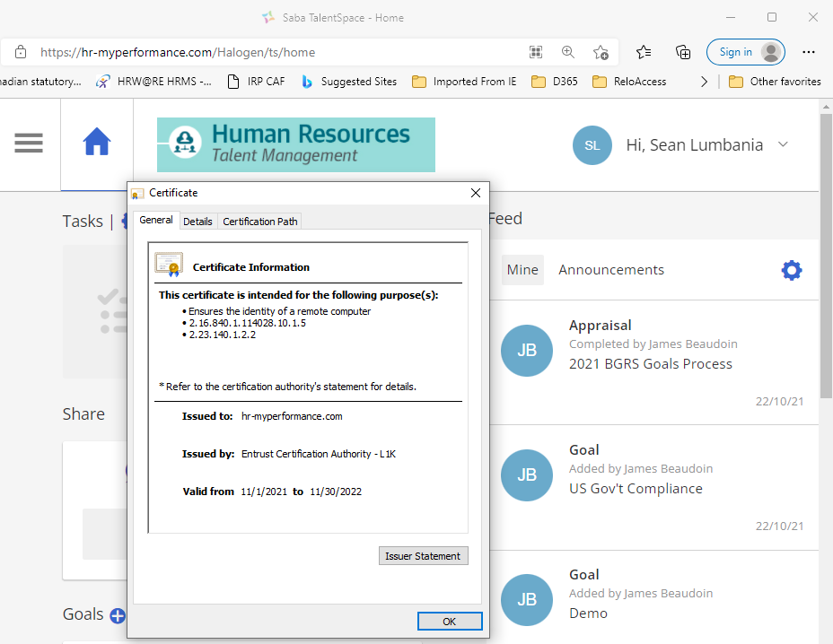This screenshot has height=644, width=833.
Task: Click the valid-to date 11/30/2022
Action: pos(336,492)
